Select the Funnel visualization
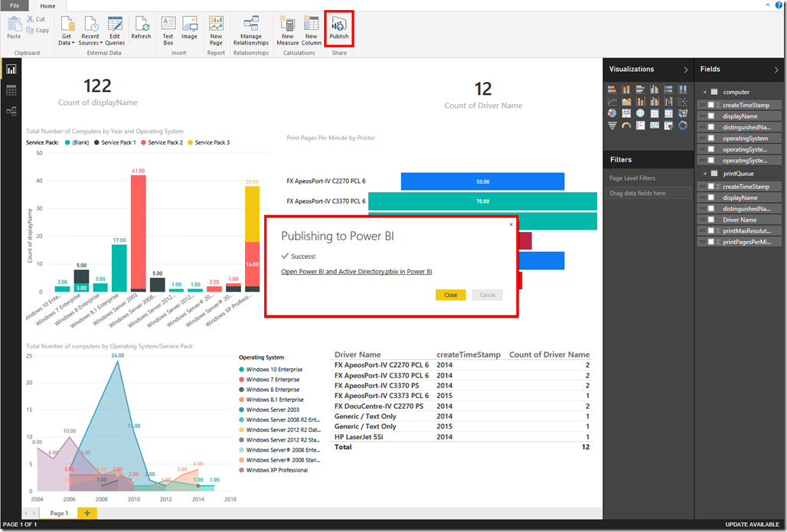787x532 pixels. (612, 126)
